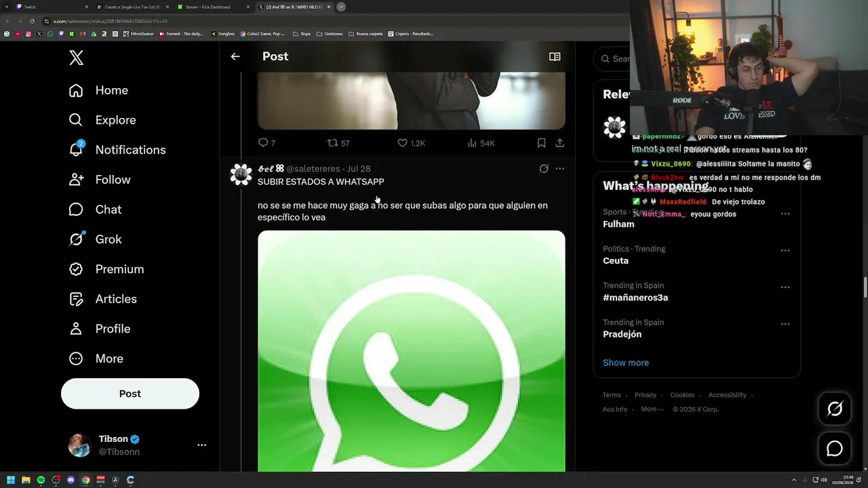Click the saletereres flower avatar
The image size is (868, 488).
coord(241,174)
